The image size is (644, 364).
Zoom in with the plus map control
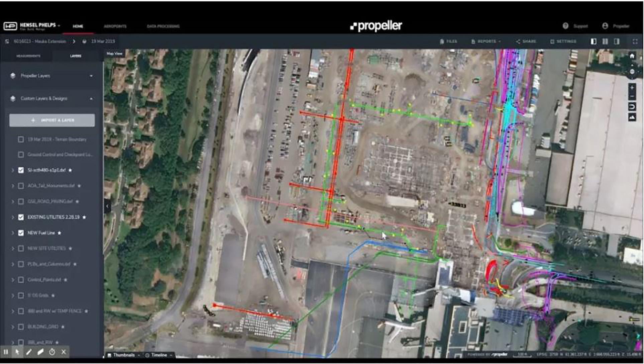[632, 88]
